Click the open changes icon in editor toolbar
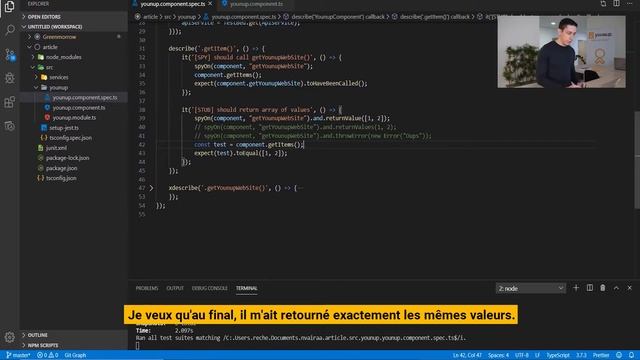The height and width of the screenshot is (360, 640). 603,4
